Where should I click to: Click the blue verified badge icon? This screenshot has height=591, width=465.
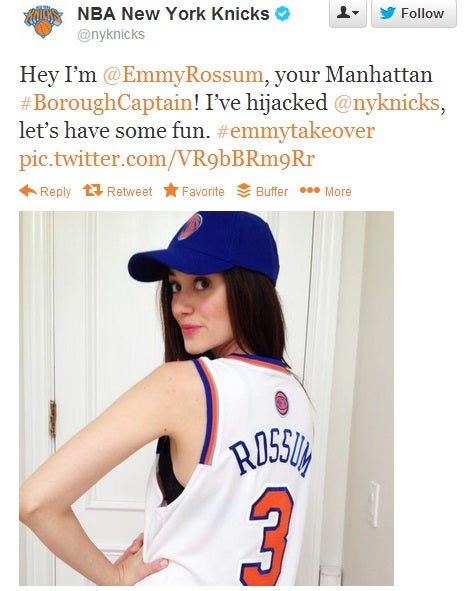point(283,14)
